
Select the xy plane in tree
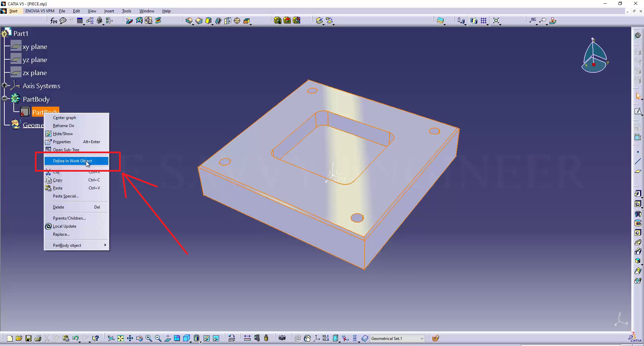click(x=35, y=47)
